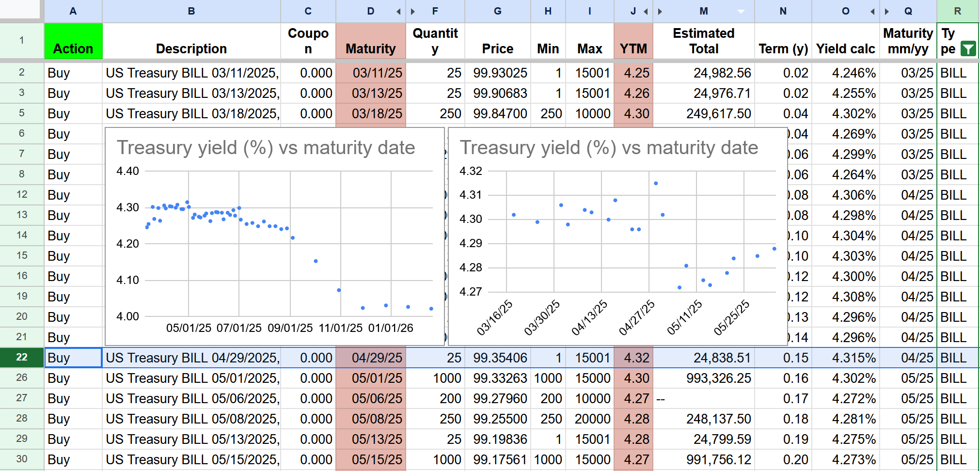Click the left-side arrow in column M header
980x471 pixels.
tap(660, 11)
